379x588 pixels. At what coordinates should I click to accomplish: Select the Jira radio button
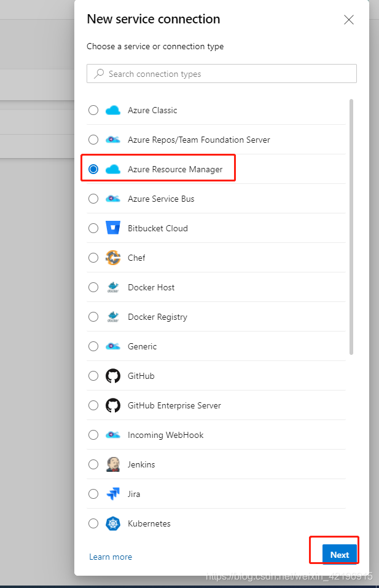(93, 494)
